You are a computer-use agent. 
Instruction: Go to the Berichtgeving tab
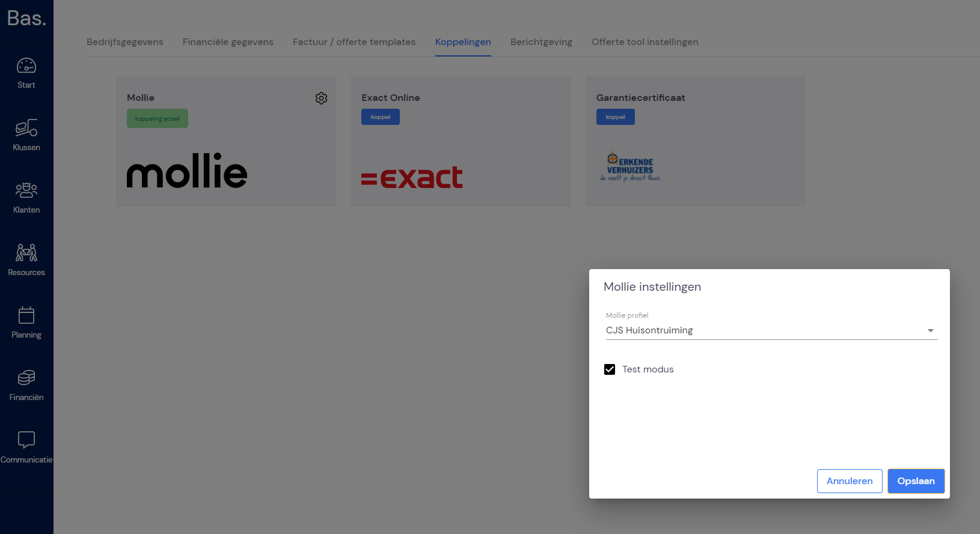pyautogui.click(x=541, y=42)
